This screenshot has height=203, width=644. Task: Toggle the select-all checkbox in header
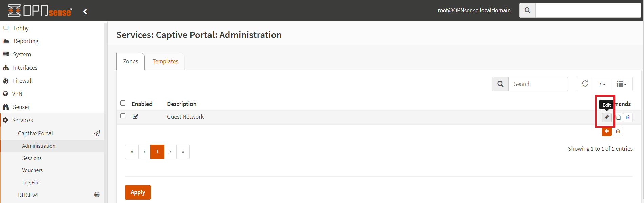click(123, 103)
